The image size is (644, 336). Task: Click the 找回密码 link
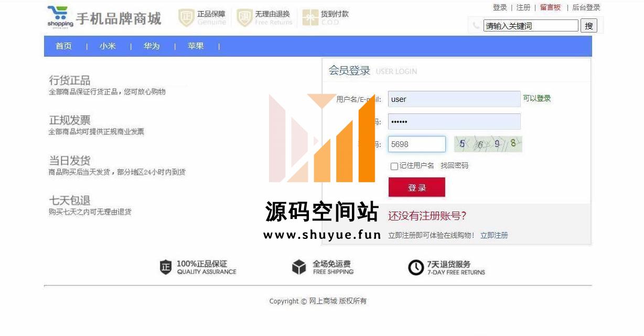point(454,166)
